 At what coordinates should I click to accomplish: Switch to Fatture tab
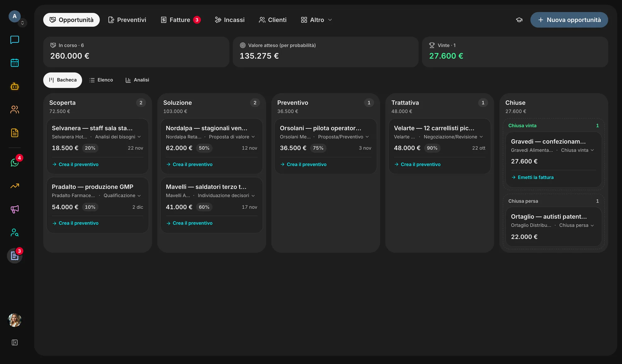click(x=180, y=20)
